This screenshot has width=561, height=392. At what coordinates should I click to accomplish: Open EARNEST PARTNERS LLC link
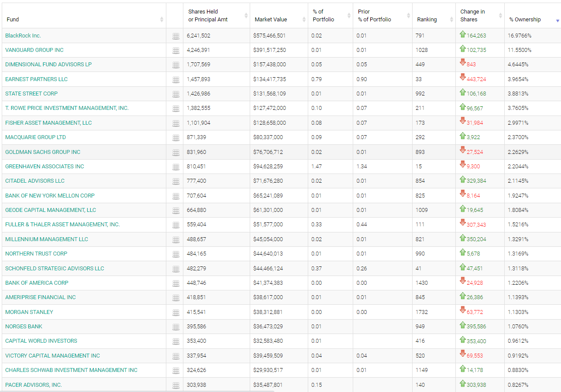tap(37, 79)
